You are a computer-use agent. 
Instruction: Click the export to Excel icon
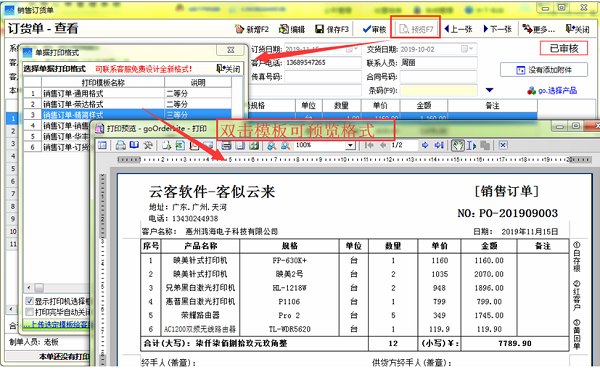[x=180, y=145]
